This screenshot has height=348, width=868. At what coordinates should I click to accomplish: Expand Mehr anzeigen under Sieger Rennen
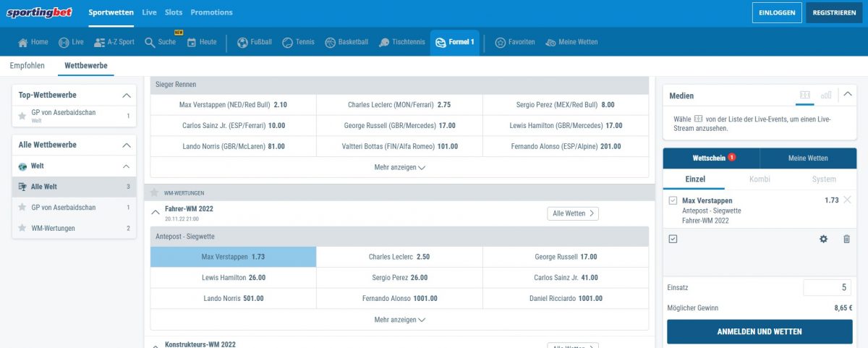point(399,167)
